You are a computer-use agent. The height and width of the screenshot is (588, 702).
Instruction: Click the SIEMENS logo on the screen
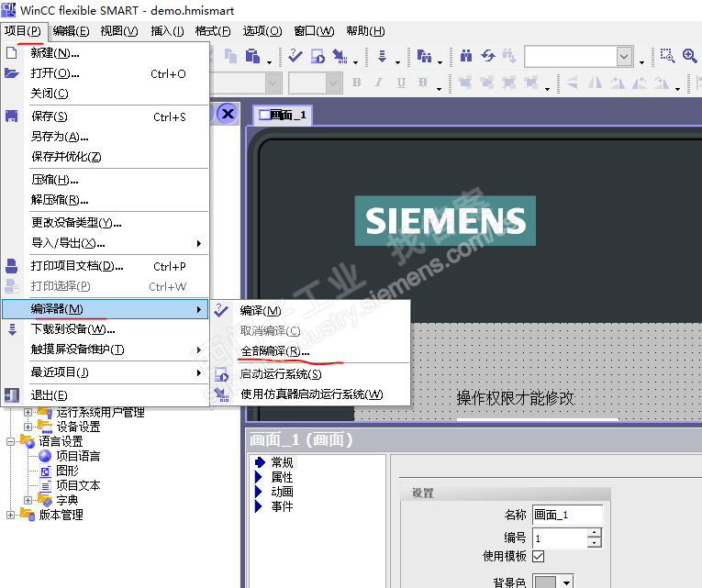point(445,220)
